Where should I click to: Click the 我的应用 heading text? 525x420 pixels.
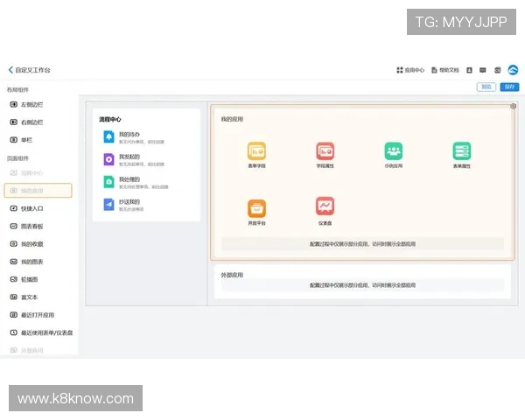(x=232, y=119)
